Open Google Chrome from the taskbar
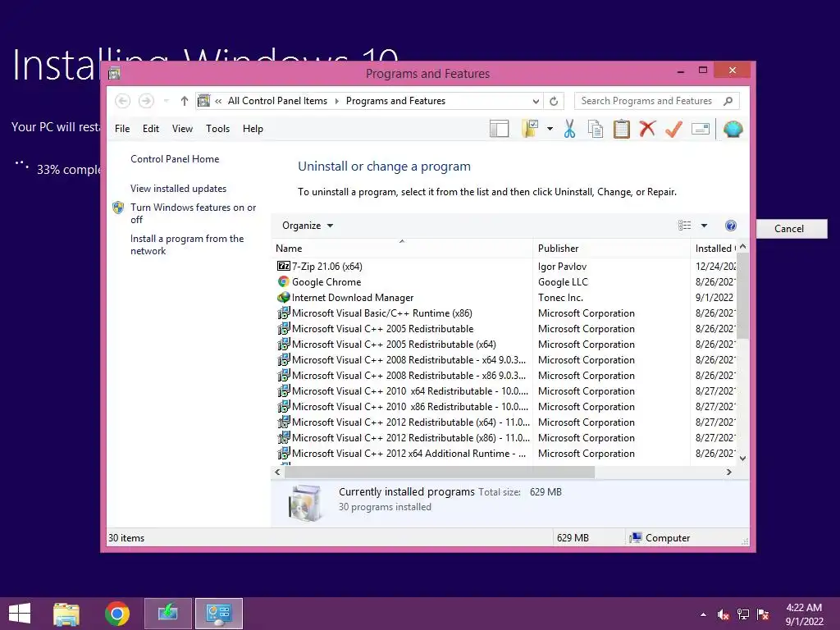840x630 pixels. click(116, 614)
